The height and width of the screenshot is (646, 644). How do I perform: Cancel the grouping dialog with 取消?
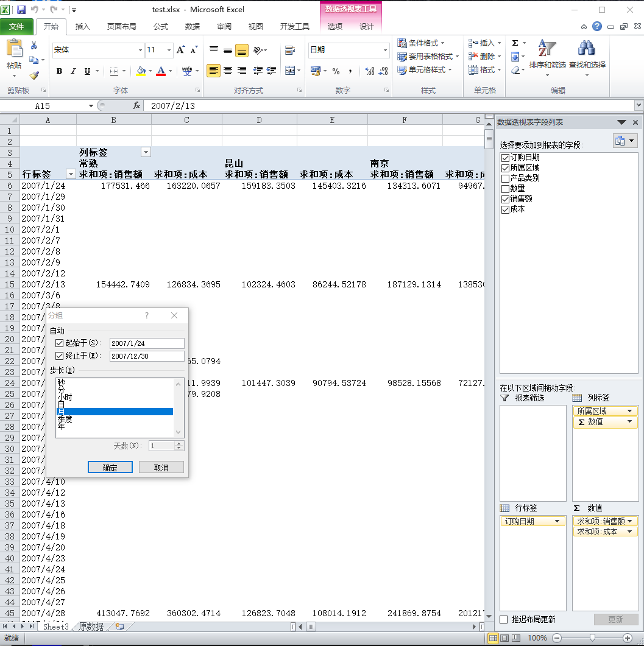(x=161, y=468)
